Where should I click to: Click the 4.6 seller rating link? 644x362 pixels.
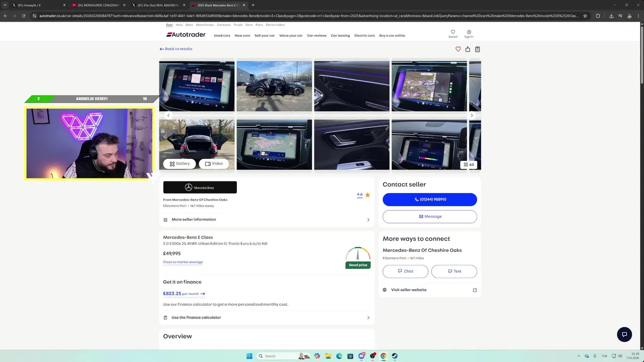(x=359, y=195)
